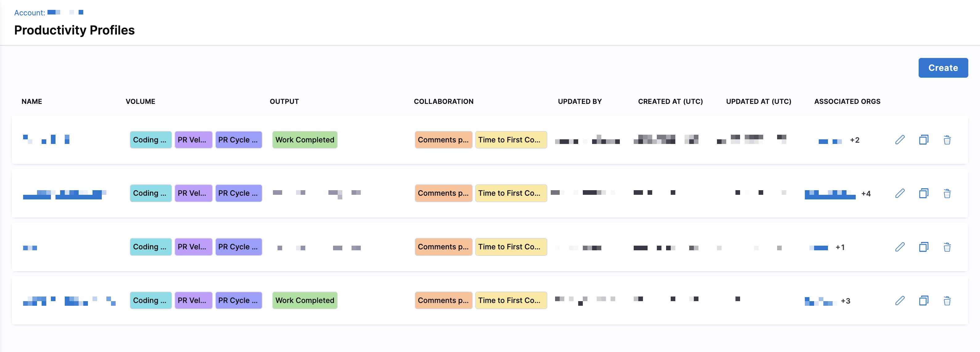
Task: Click the NAME column header
Action: pos(31,101)
